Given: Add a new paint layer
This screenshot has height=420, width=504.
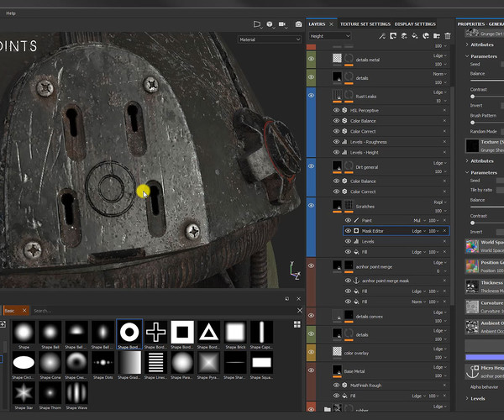Looking at the screenshot, I should (404, 36).
